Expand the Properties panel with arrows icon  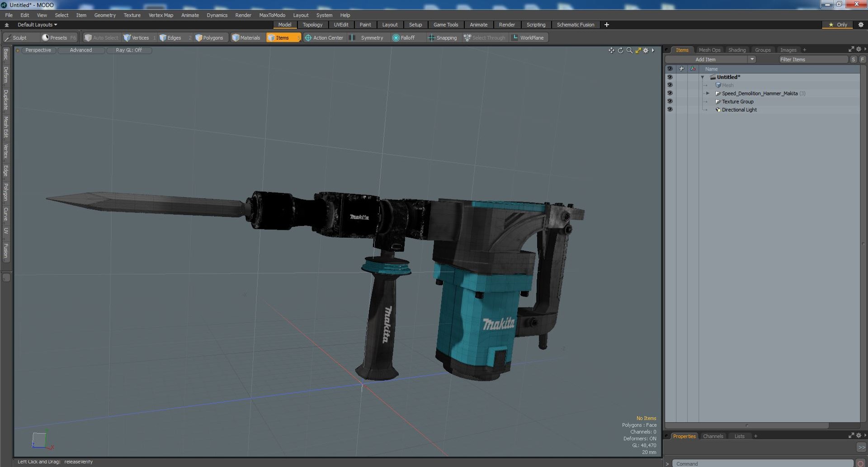tap(851, 435)
